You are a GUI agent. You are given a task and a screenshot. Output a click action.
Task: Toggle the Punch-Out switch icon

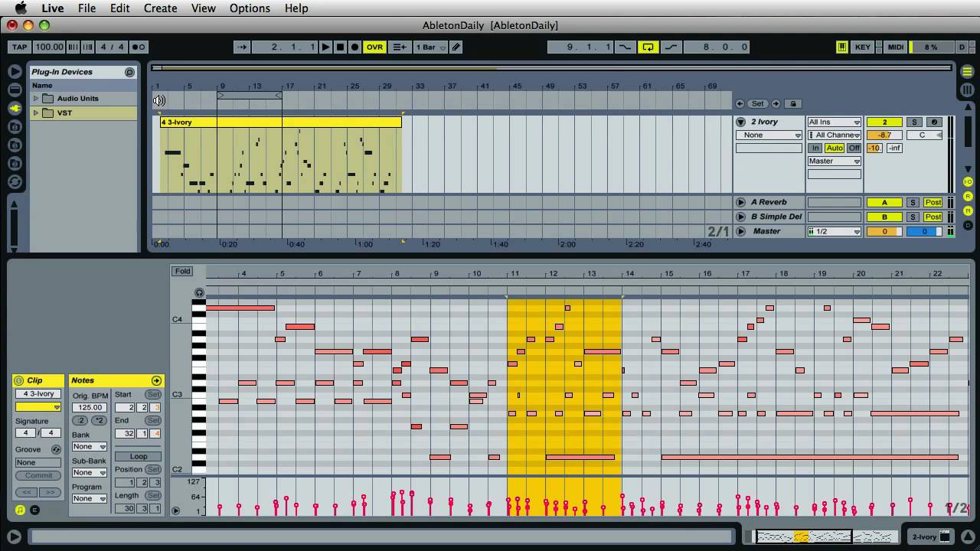pyautogui.click(x=671, y=47)
